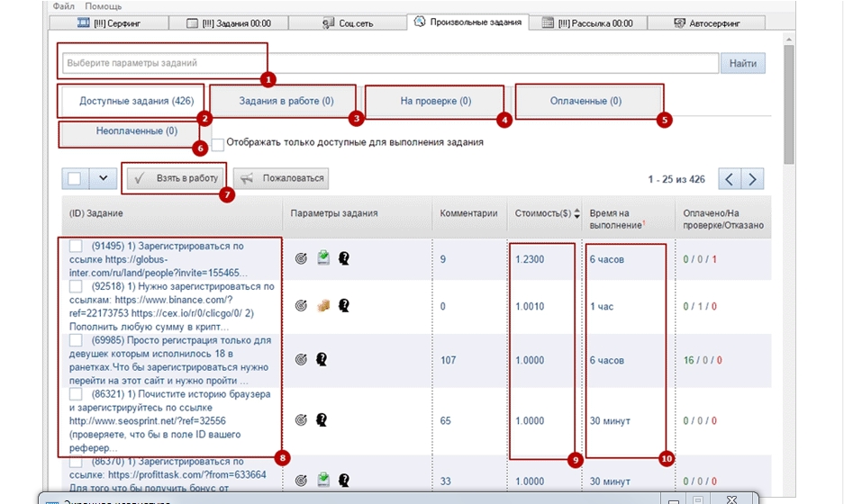Click the Взять в работу button
This screenshot has height=504, width=844.
[177, 178]
